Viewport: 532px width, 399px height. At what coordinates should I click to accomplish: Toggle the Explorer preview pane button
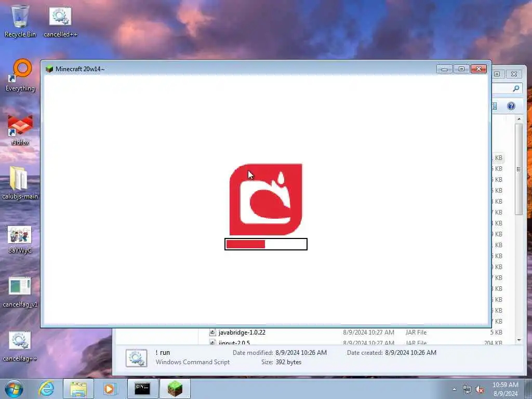pos(494,106)
